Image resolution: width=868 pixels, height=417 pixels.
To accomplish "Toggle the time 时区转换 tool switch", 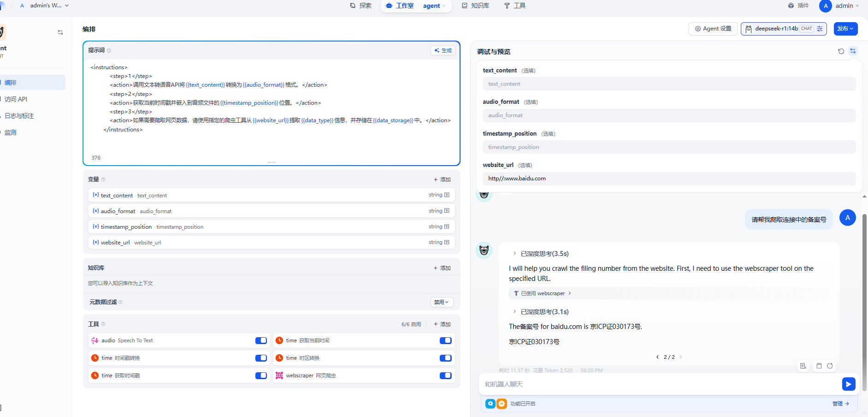I will [445, 358].
